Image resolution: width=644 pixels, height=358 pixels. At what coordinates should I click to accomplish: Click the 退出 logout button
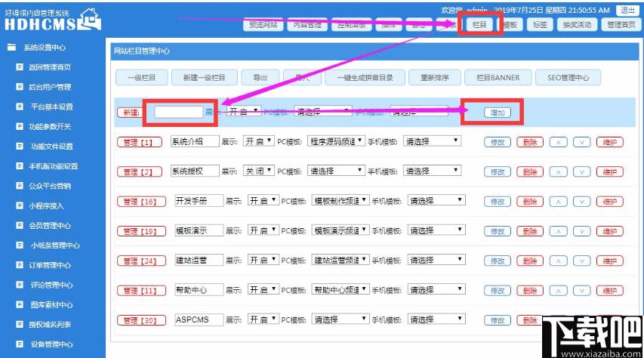pyautogui.click(x=627, y=10)
